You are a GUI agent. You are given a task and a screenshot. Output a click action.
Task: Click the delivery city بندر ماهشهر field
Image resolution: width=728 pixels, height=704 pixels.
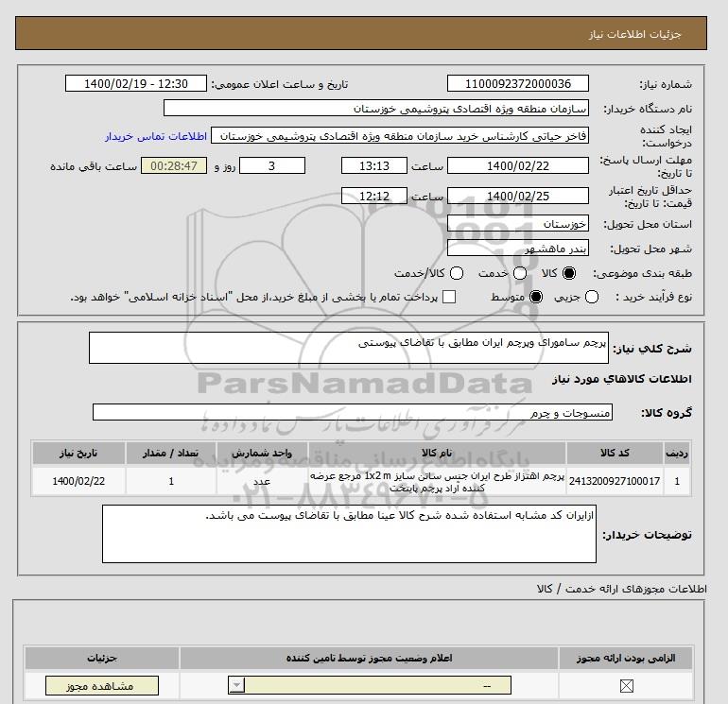518,249
